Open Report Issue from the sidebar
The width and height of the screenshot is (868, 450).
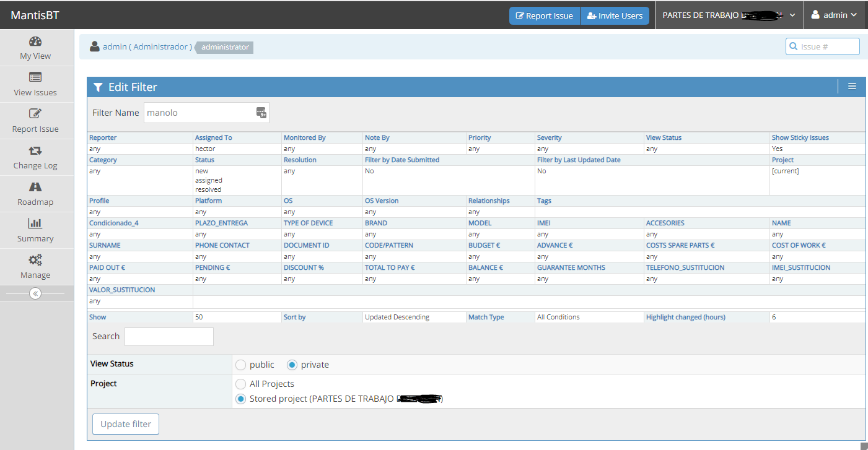tap(35, 114)
